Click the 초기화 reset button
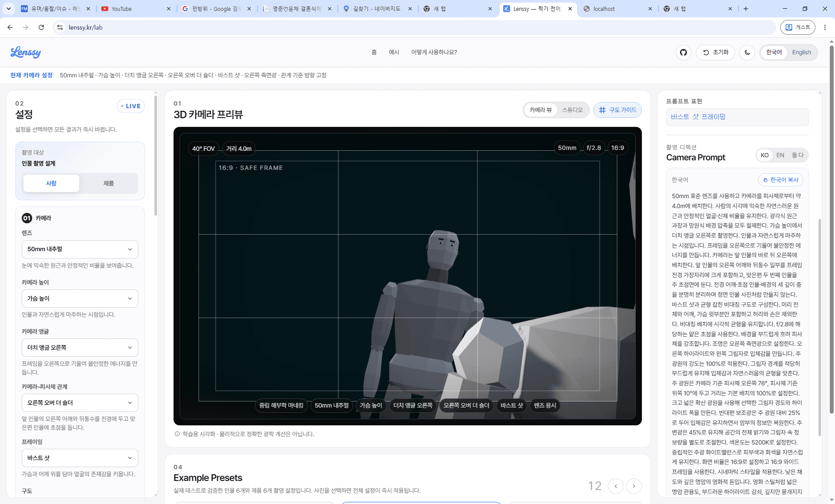This screenshot has height=504, width=835. [x=715, y=52]
